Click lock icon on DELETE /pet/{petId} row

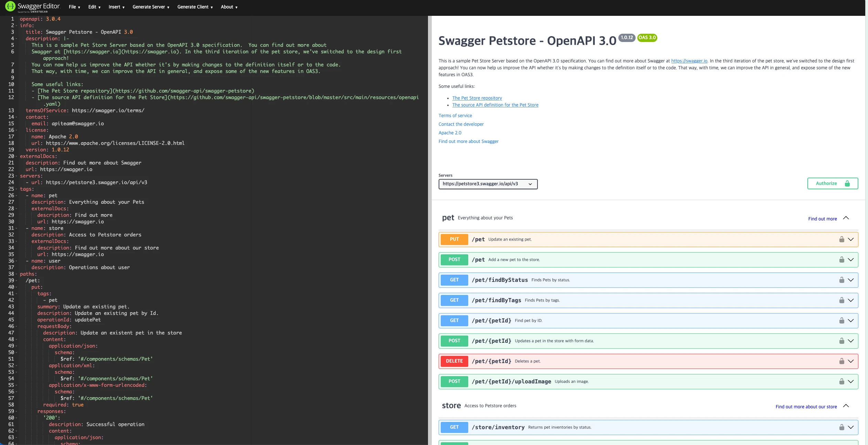point(841,361)
